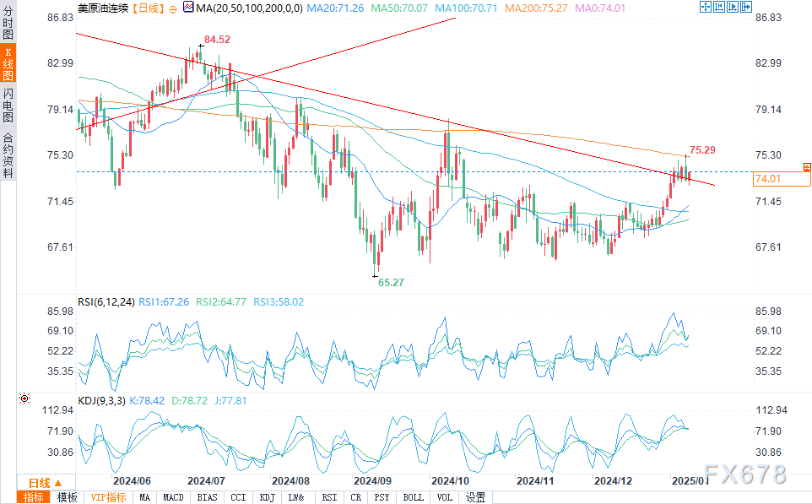Apply the MACD indicator
Image resolution: width=812 pixels, height=504 pixels.
pyautogui.click(x=174, y=497)
